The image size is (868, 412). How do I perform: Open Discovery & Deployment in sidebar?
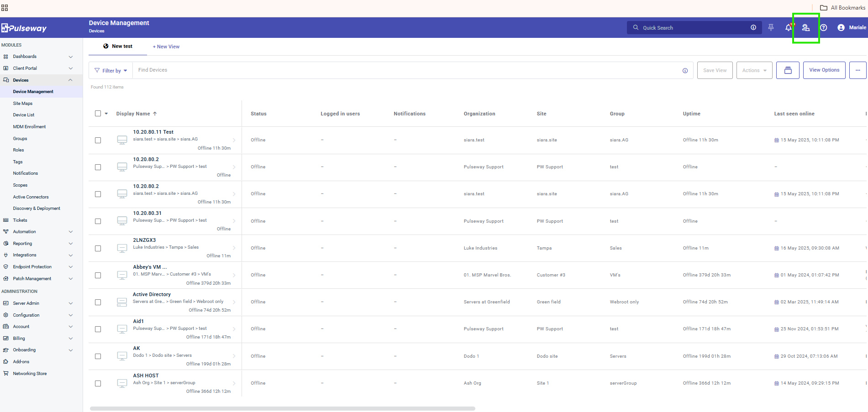click(x=37, y=209)
